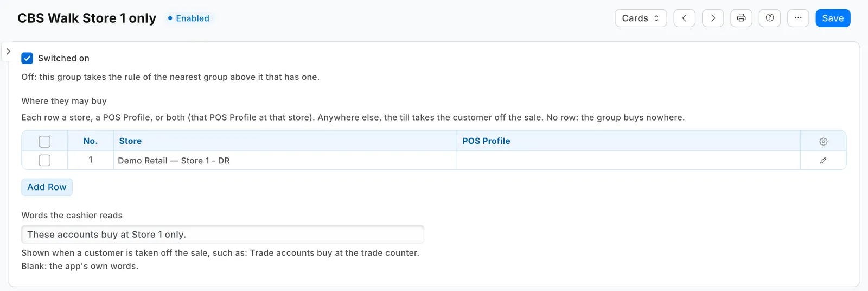Print this document with the printer icon
Screen dimensions: 868x291
coord(741,18)
